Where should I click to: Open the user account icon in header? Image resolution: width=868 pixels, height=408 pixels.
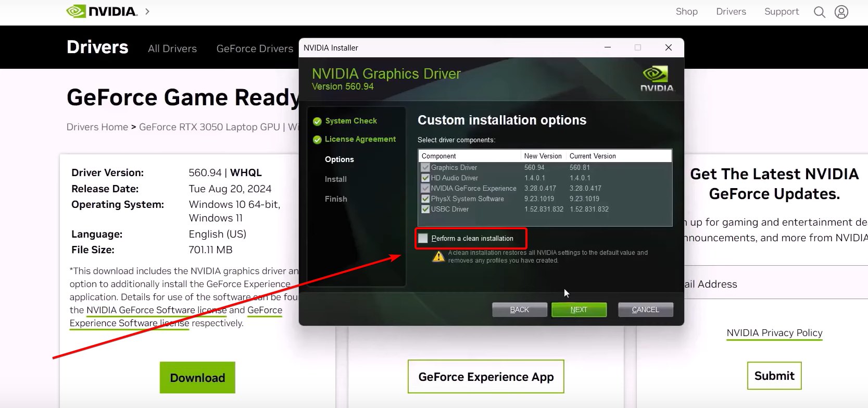[841, 12]
